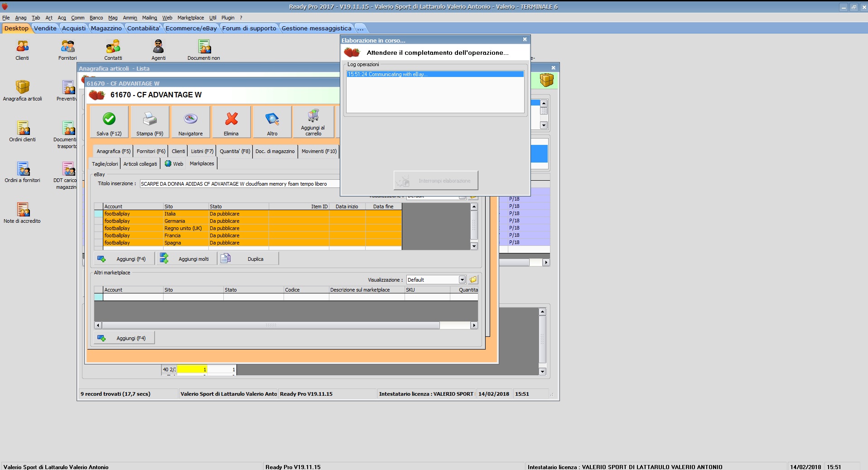Select the Listini (F7) tab
Image resolution: width=868 pixels, height=470 pixels.
click(x=202, y=151)
